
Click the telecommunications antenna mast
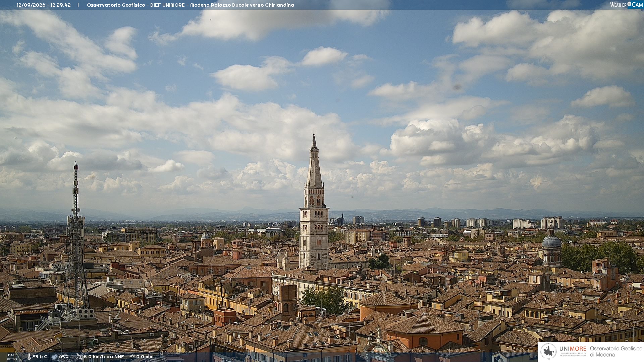(75, 241)
